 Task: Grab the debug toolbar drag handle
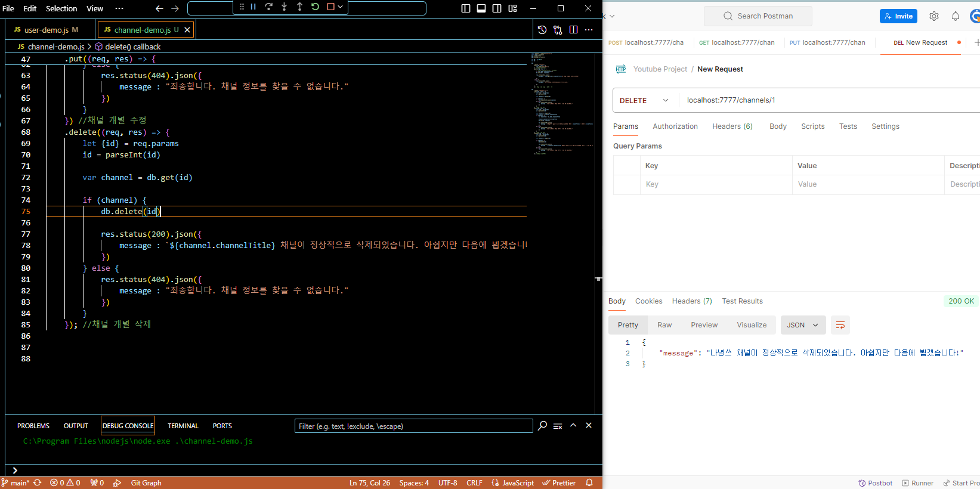(242, 7)
